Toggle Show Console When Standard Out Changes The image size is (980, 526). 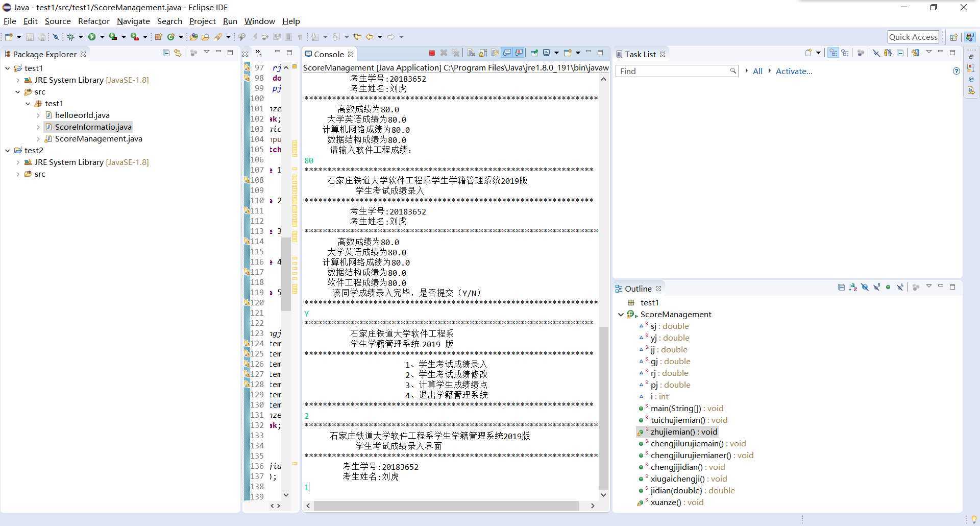click(x=507, y=53)
